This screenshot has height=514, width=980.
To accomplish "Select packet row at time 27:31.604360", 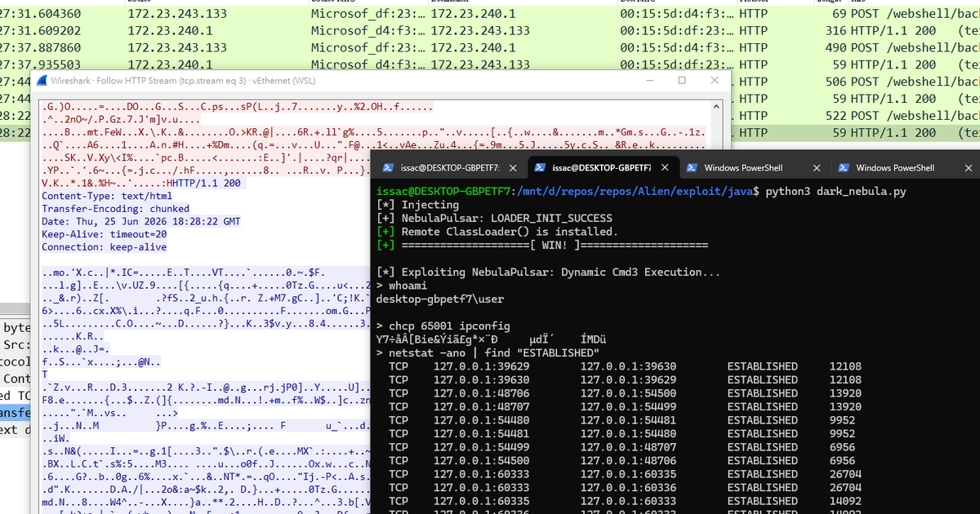I will [490, 15].
